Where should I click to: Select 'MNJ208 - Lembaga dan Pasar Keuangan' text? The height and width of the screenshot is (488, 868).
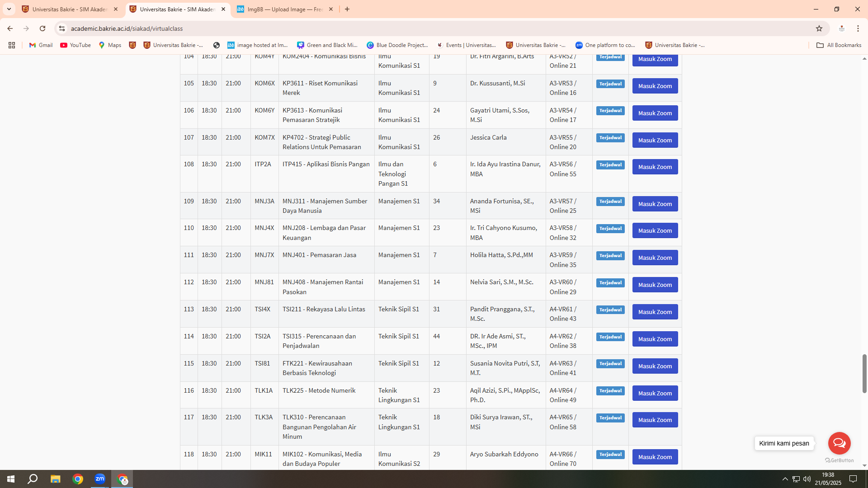(x=324, y=233)
